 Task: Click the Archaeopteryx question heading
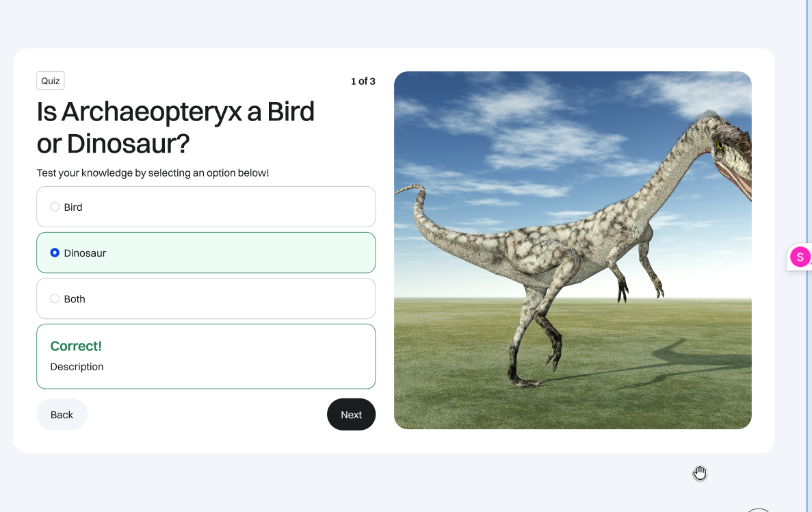[x=176, y=127]
